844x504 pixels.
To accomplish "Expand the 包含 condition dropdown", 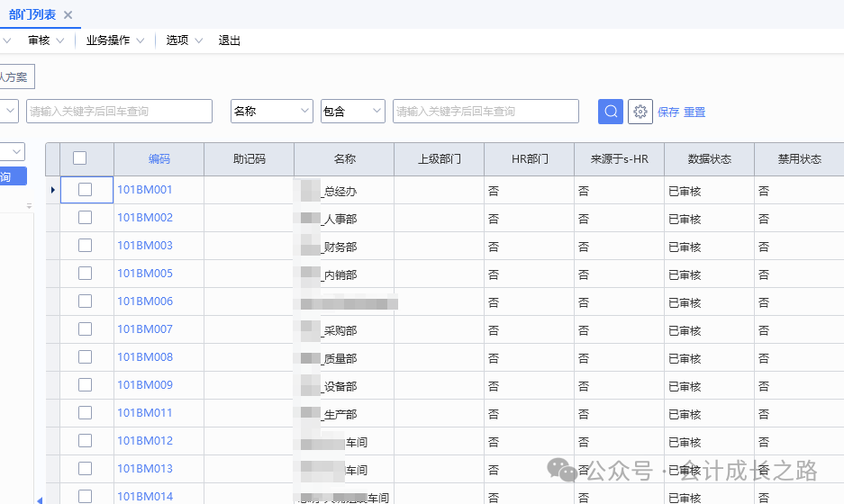I will [352, 112].
